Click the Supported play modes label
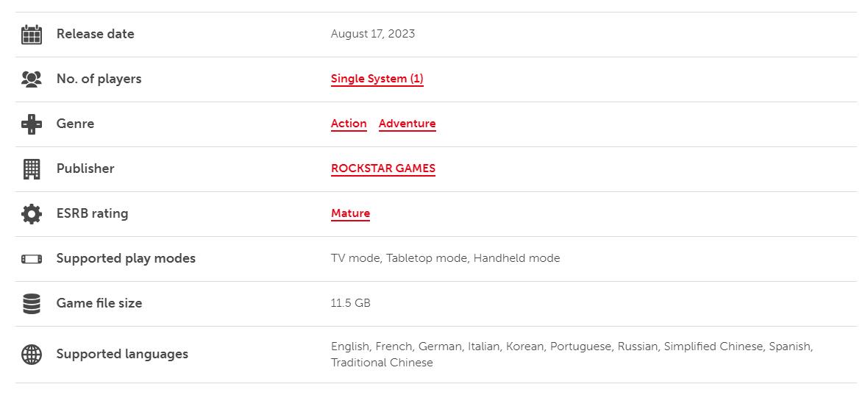This screenshot has height=398, width=868. pyautogui.click(x=126, y=258)
